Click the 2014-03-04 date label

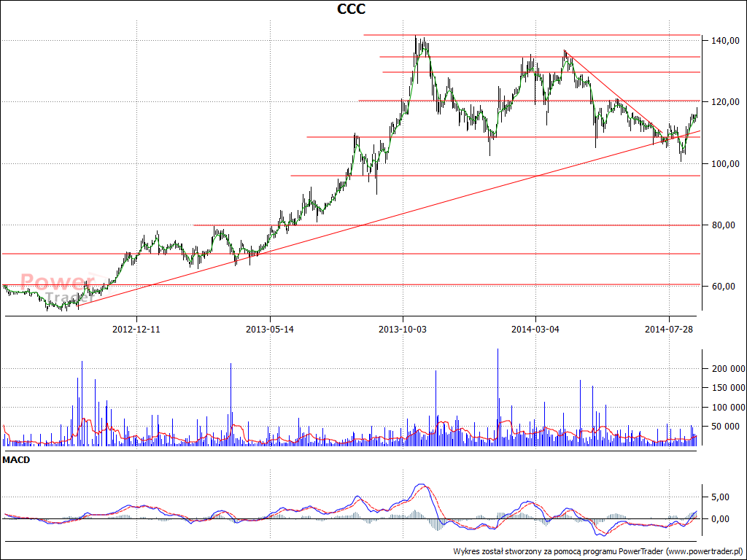tap(535, 329)
